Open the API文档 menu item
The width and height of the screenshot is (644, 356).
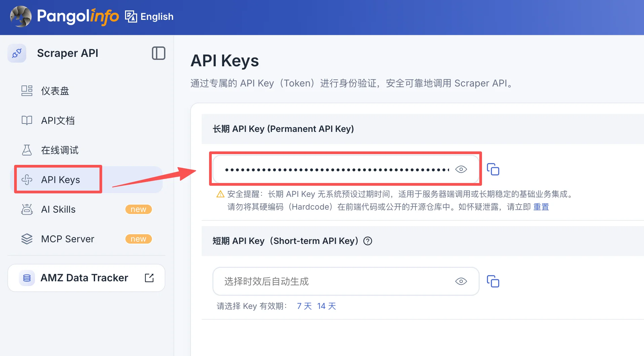(87, 120)
